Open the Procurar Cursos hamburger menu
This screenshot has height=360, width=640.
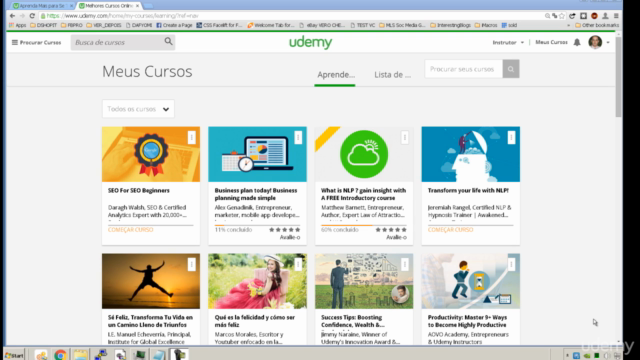[15, 42]
